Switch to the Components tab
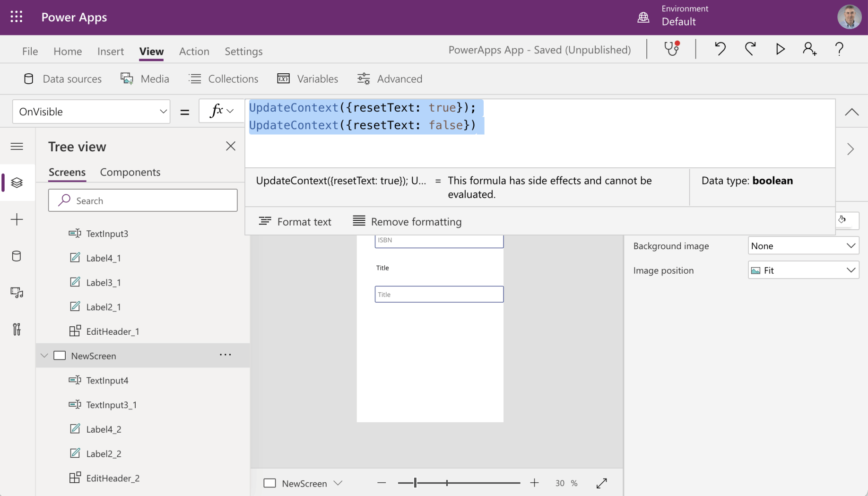 [130, 172]
